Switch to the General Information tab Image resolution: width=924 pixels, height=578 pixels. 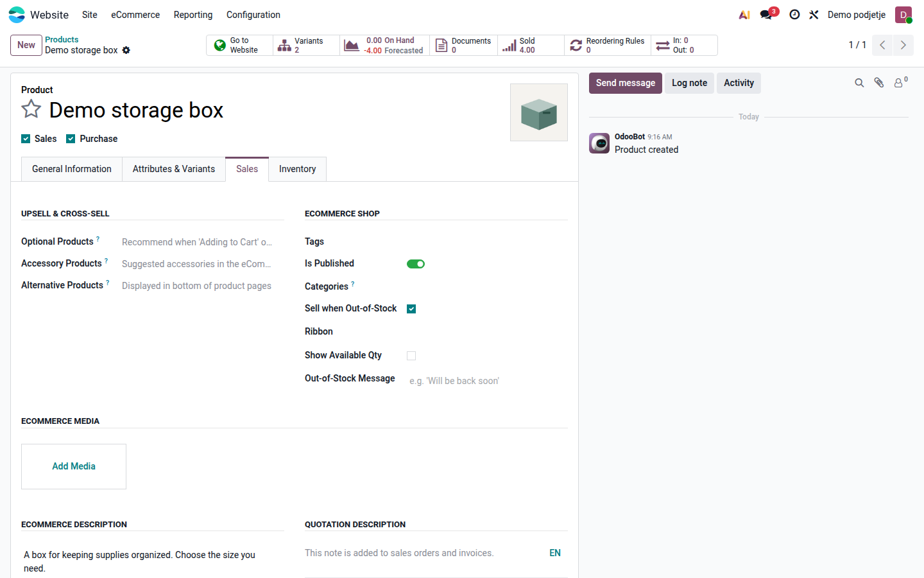click(72, 169)
